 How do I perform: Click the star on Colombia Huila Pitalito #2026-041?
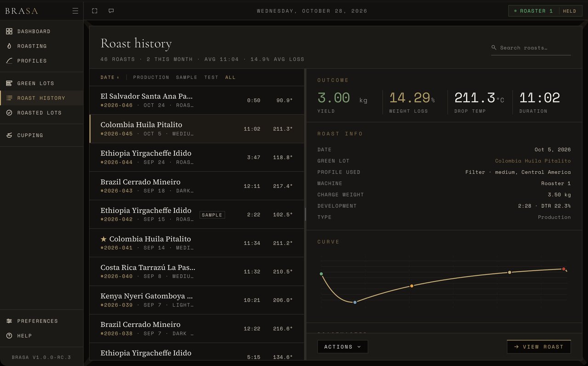(103, 239)
